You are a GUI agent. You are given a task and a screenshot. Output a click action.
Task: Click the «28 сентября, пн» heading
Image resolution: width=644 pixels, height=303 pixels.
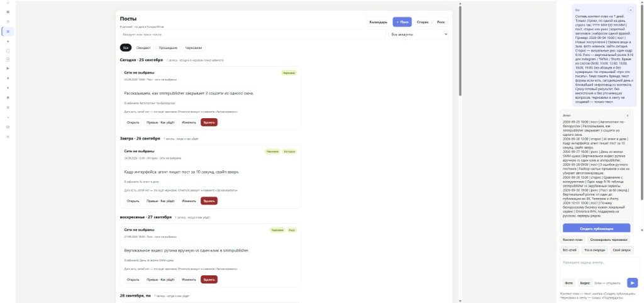pyautogui.click(x=135, y=295)
